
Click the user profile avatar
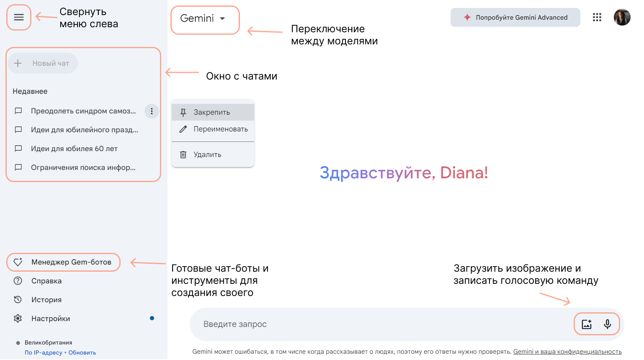(622, 18)
